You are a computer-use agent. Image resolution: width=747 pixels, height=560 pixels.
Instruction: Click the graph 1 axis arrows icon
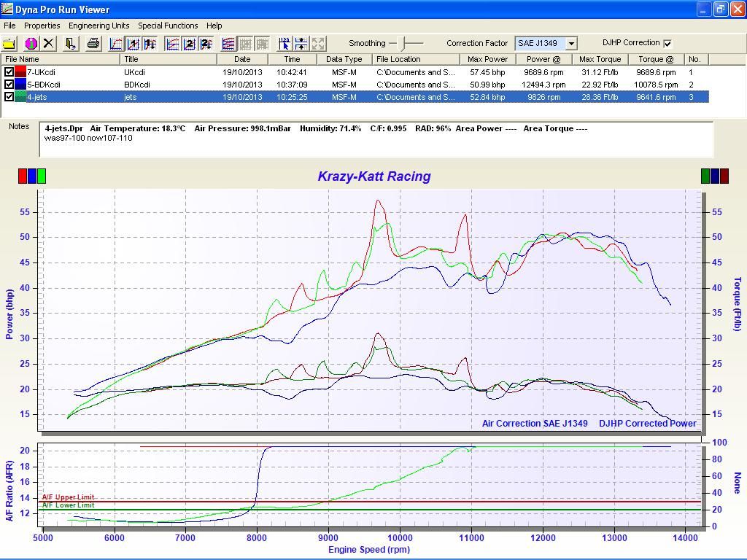(x=150, y=44)
